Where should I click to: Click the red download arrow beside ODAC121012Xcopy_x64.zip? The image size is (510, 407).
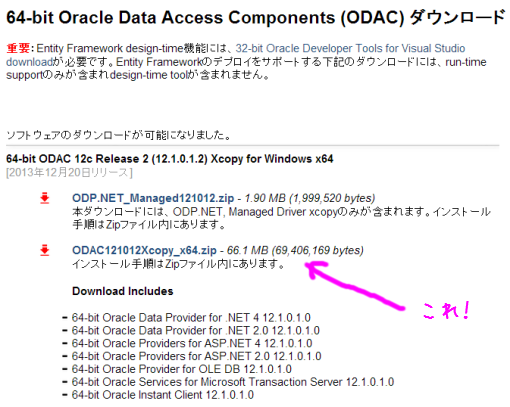click(x=45, y=250)
